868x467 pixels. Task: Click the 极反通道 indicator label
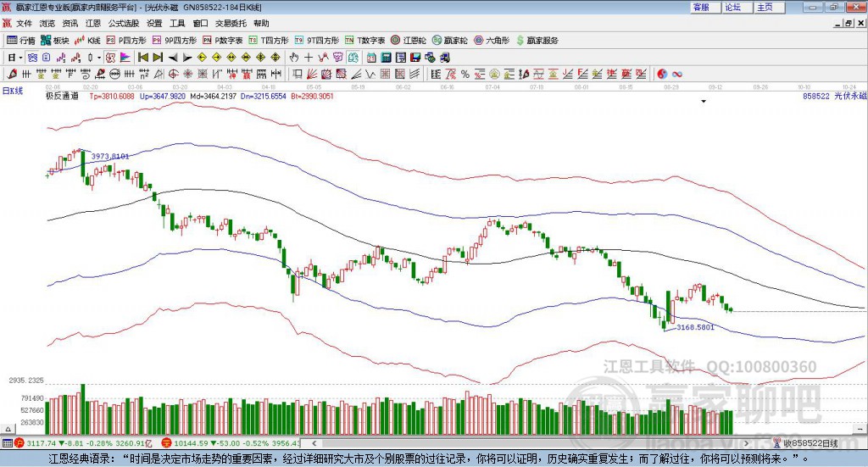pos(62,96)
